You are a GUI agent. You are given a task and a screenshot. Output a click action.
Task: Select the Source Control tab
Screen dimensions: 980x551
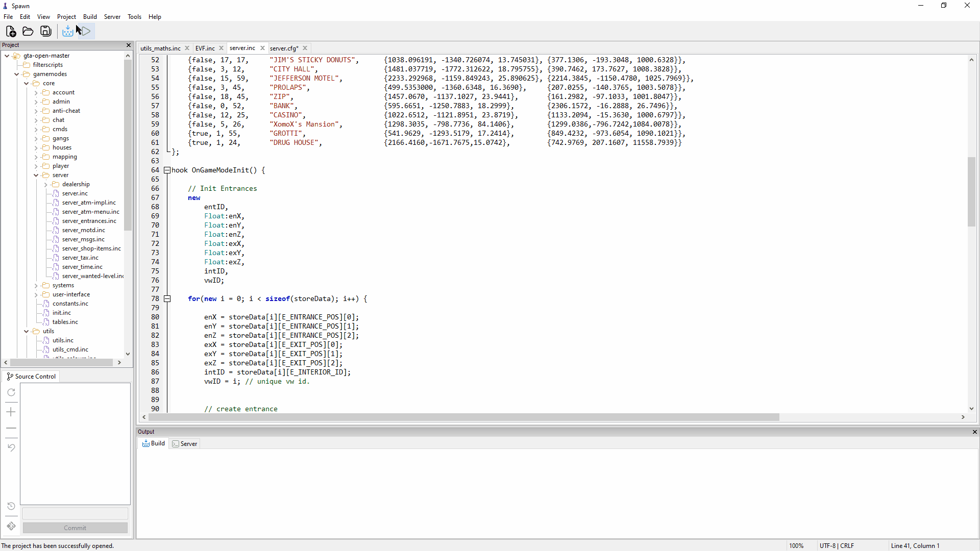tap(31, 377)
